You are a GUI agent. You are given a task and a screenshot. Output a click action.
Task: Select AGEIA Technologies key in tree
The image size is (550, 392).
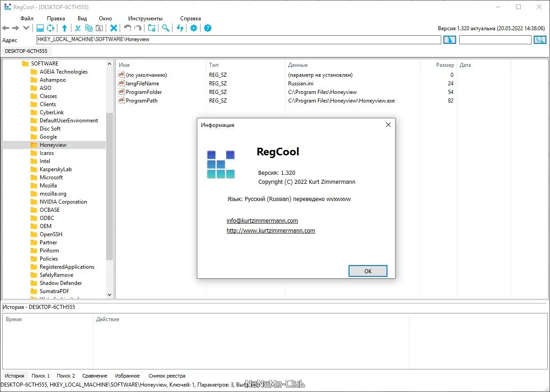63,72
